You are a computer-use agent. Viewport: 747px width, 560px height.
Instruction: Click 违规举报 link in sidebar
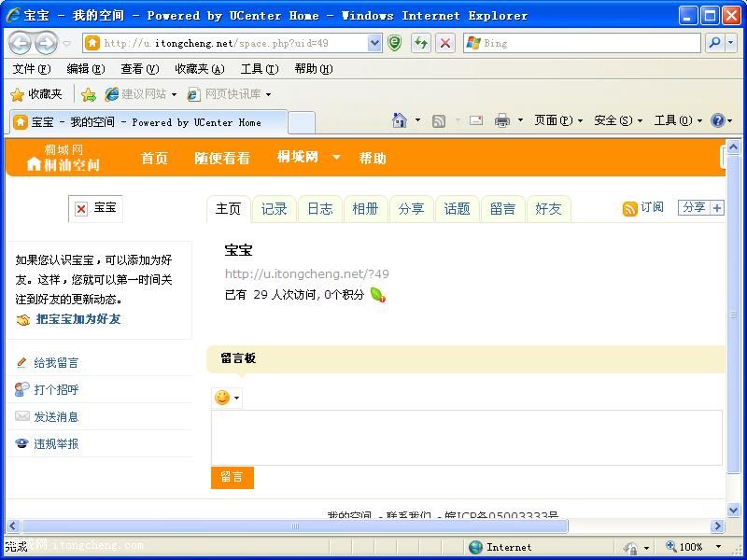coord(56,444)
